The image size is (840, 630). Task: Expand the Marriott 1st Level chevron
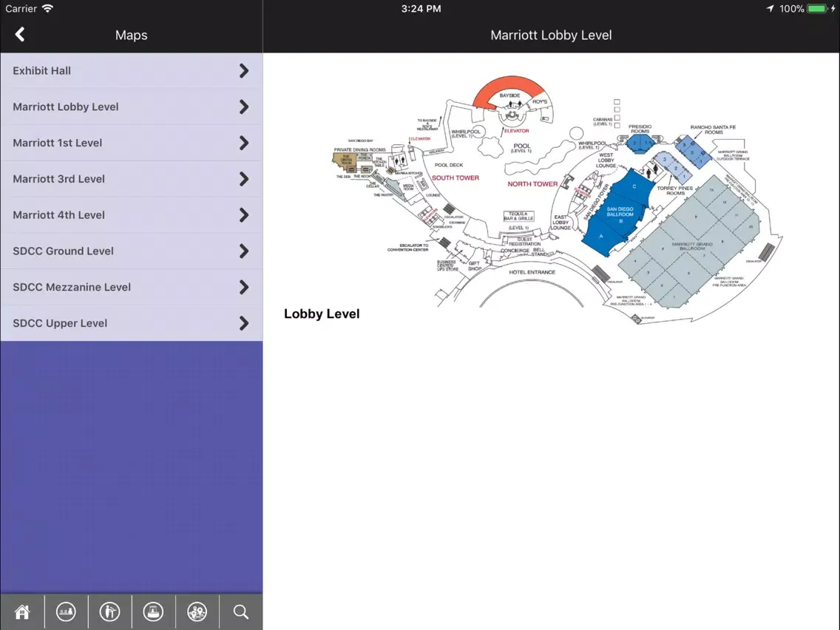click(244, 143)
